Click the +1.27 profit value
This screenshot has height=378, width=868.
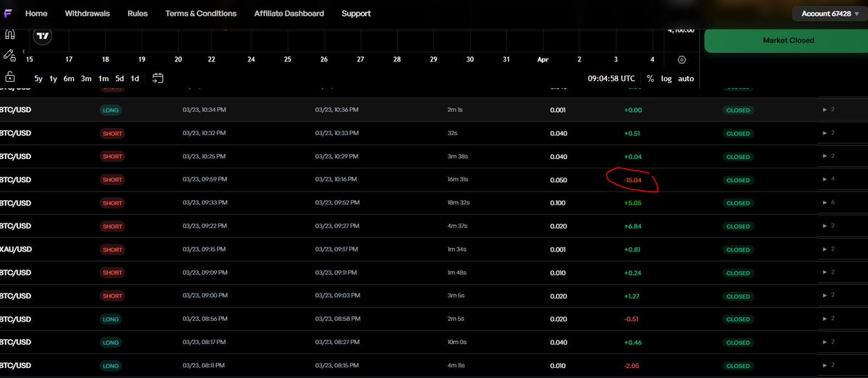[x=632, y=296]
